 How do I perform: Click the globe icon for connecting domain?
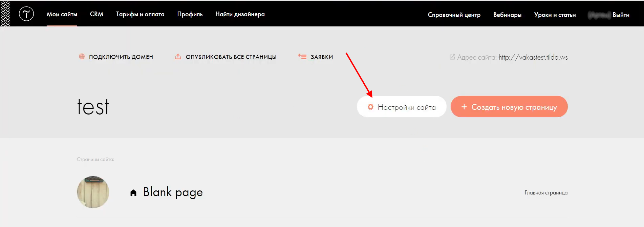click(82, 57)
